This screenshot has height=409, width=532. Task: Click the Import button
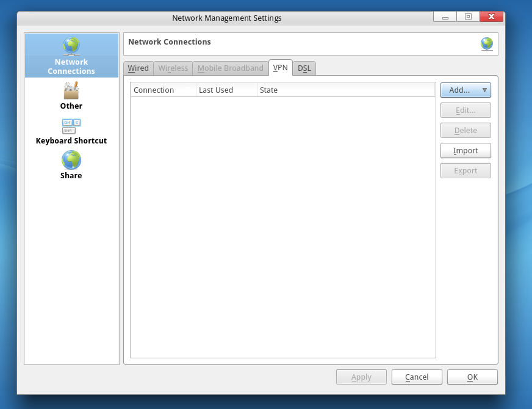(x=465, y=150)
